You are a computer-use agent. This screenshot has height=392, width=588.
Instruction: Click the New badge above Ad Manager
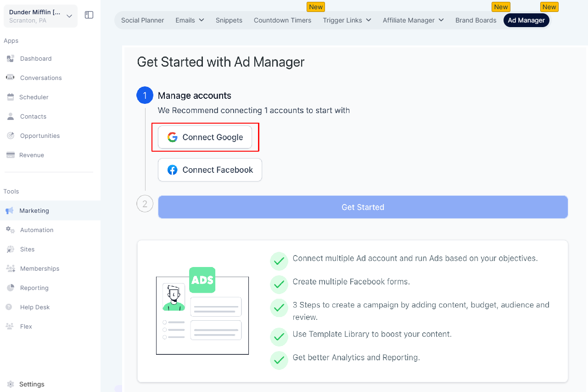549,7
